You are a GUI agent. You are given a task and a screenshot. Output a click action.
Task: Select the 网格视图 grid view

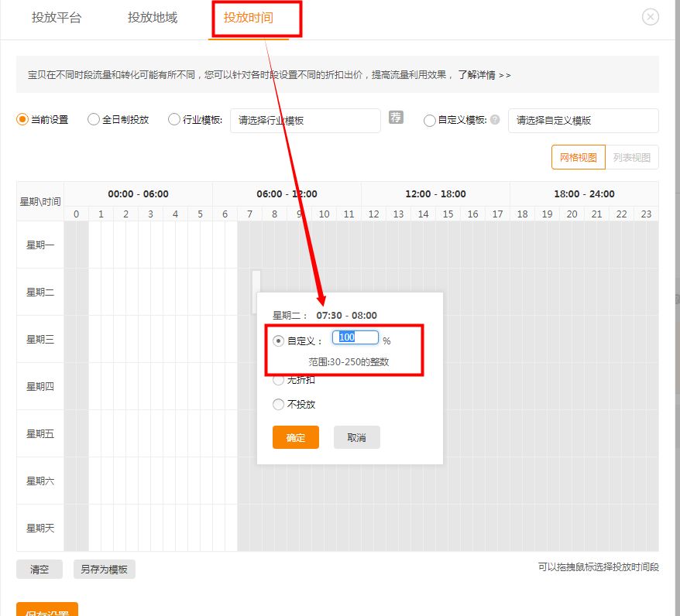click(578, 157)
